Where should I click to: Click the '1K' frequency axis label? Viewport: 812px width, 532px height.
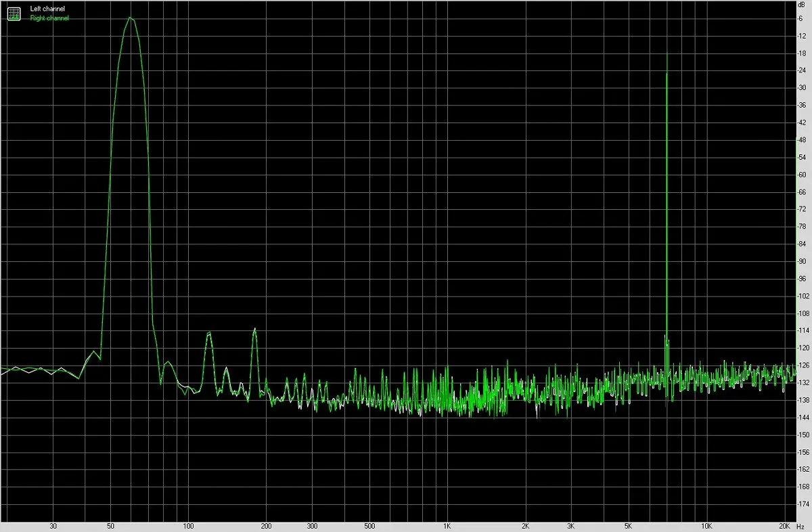point(447,526)
